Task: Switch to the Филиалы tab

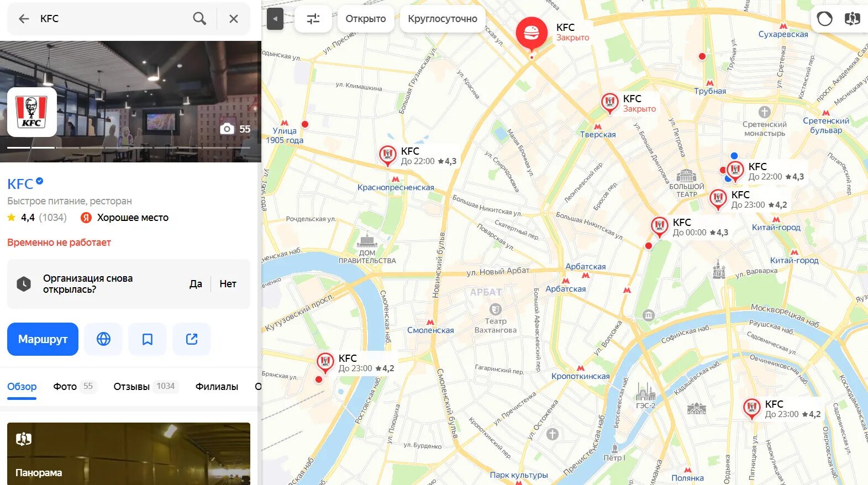Action: pos(217,387)
